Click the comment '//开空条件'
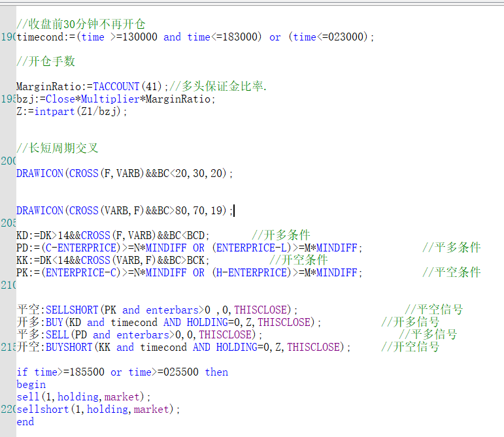This screenshot has height=437, width=504. [299, 260]
